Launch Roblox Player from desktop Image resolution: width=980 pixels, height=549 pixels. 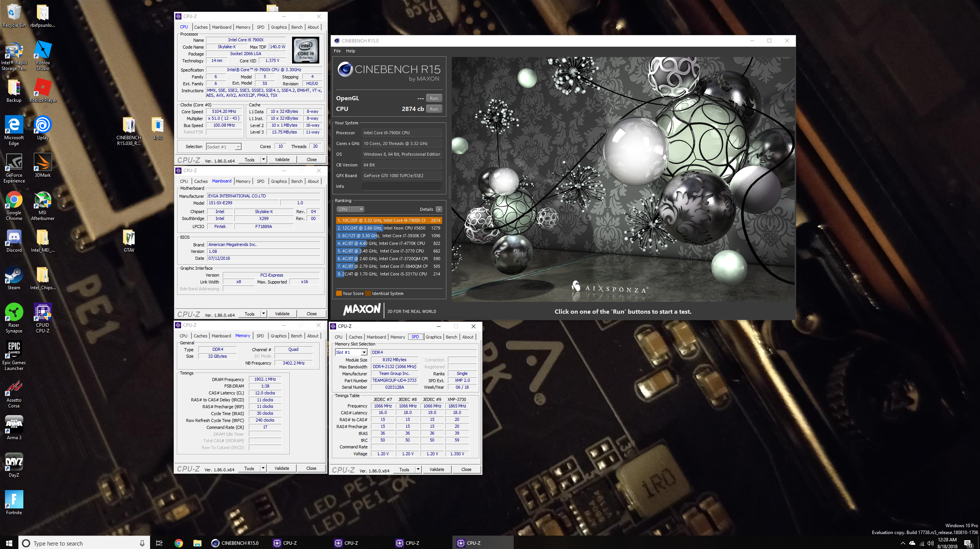[43, 91]
